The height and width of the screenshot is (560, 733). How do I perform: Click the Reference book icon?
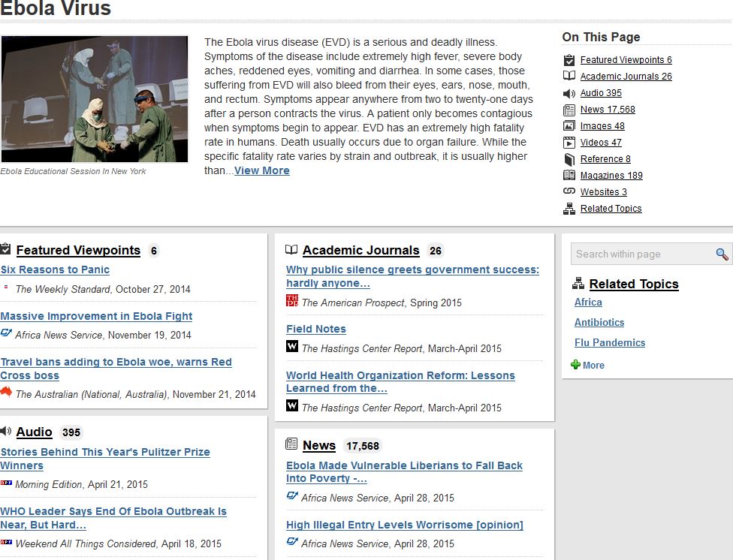coord(569,159)
